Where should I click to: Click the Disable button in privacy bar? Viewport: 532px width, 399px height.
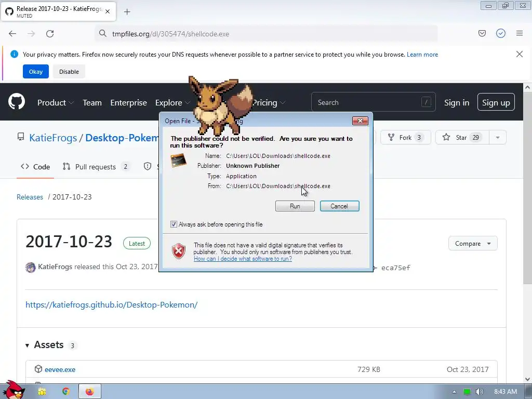pos(69,72)
